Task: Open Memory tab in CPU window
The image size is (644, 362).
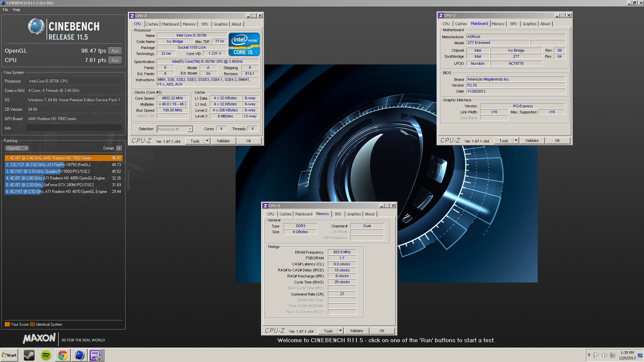Action: coord(189,24)
